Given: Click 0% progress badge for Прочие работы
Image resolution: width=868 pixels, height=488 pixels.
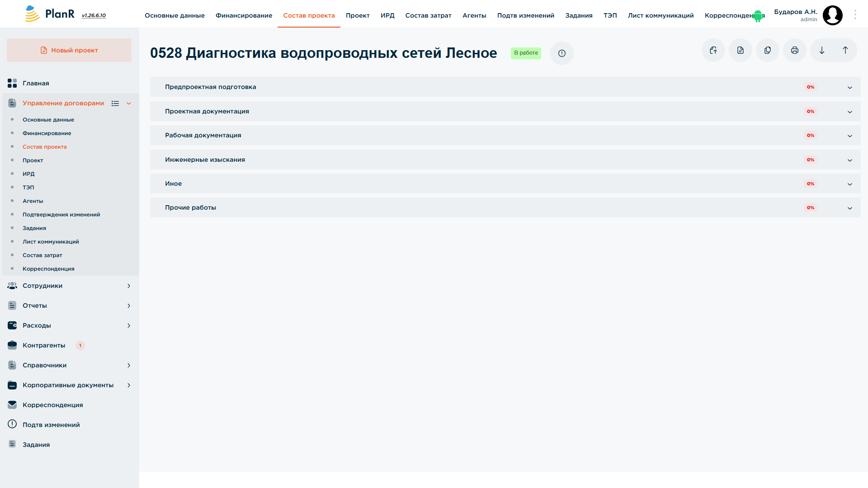Looking at the screenshot, I should click(x=811, y=207).
